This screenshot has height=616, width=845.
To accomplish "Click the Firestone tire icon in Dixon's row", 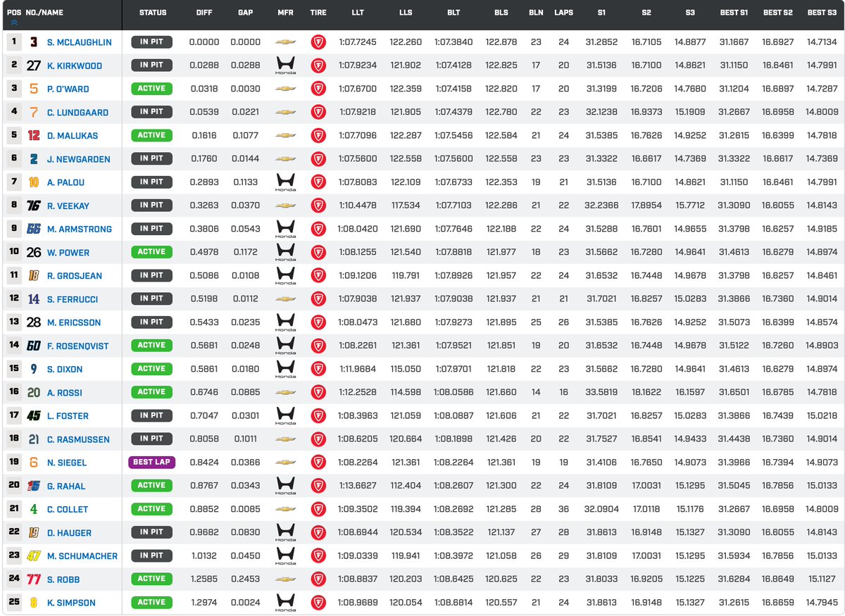I will click(318, 369).
